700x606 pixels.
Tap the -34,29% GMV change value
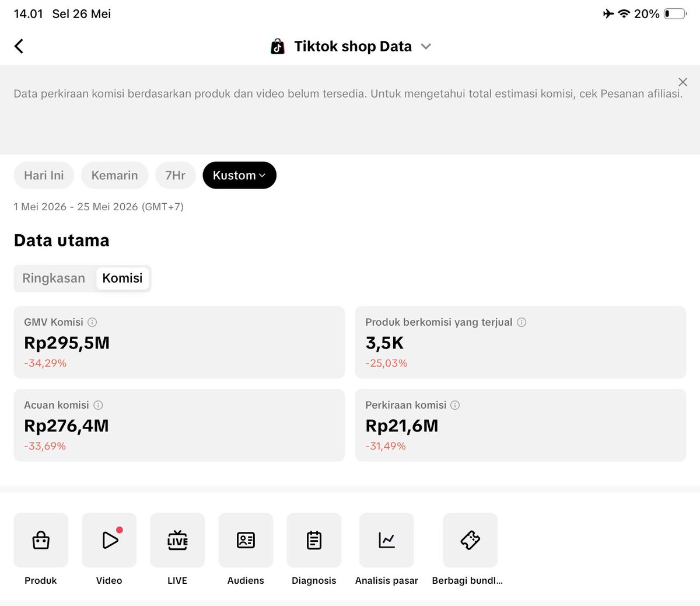45,363
